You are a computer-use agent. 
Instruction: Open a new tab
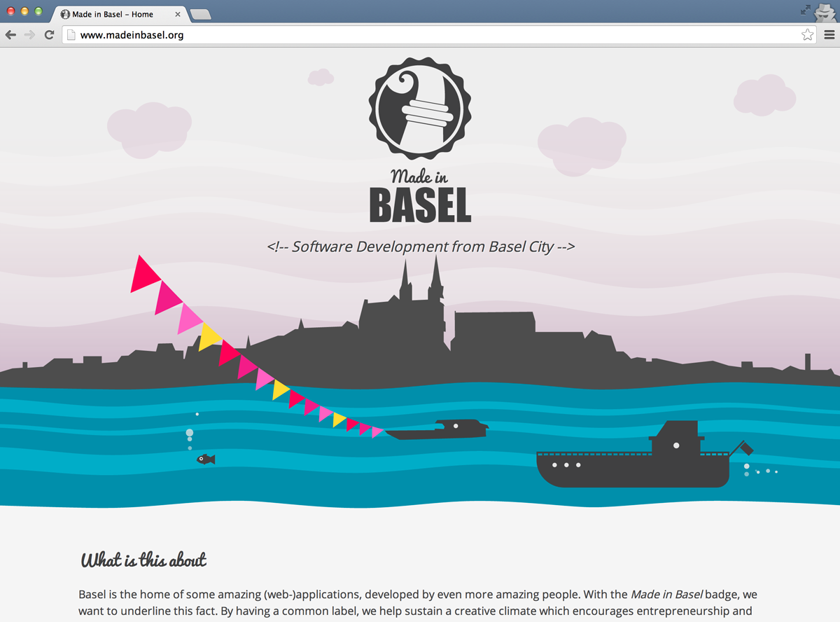(x=200, y=15)
